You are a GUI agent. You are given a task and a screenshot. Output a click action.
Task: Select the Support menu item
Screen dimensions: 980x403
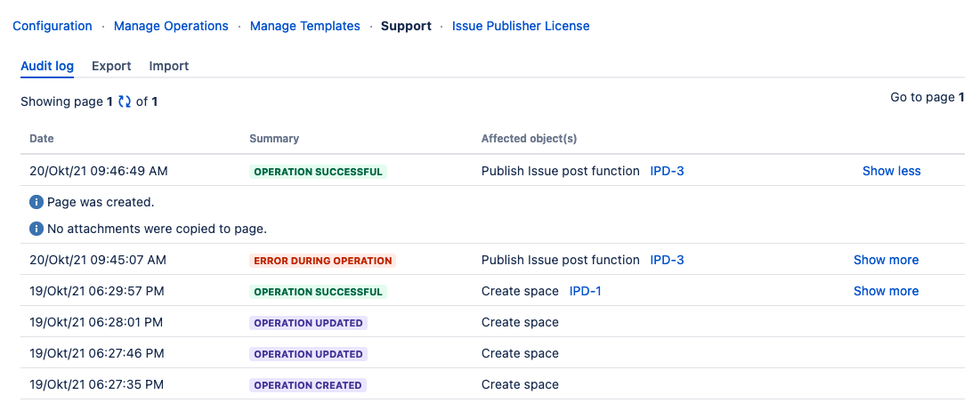(406, 26)
